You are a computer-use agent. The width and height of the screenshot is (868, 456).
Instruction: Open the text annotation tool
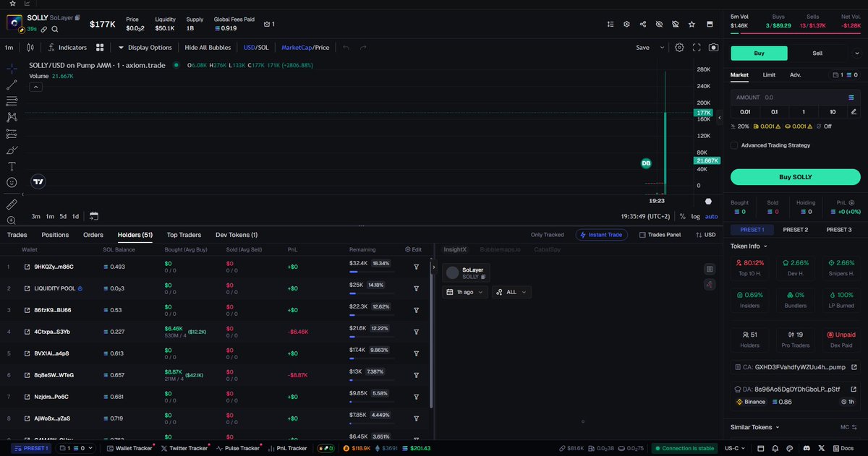12,166
